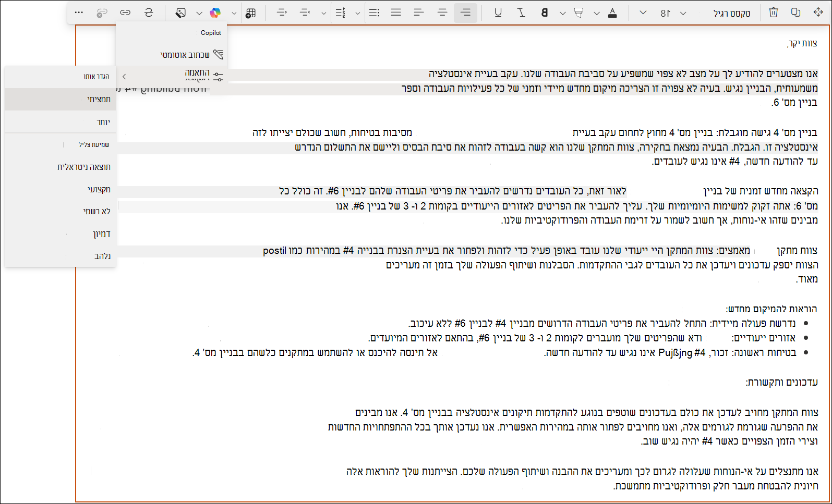Click the four-arrow move icon
The height and width of the screenshot is (504, 832).
(818, 13)
